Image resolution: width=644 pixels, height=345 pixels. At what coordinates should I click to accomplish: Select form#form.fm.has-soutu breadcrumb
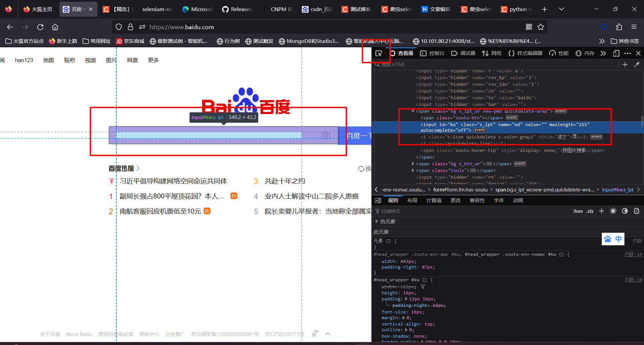coord(460,190)
